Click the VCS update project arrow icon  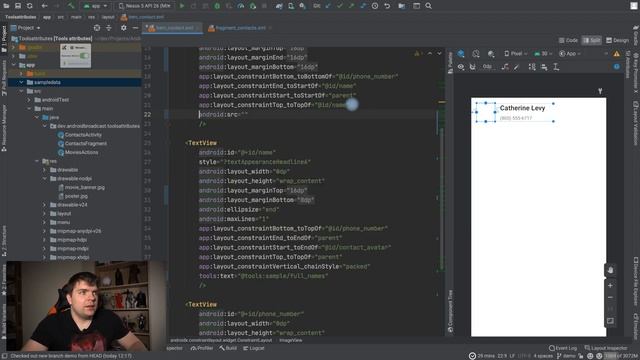(328, 6)
